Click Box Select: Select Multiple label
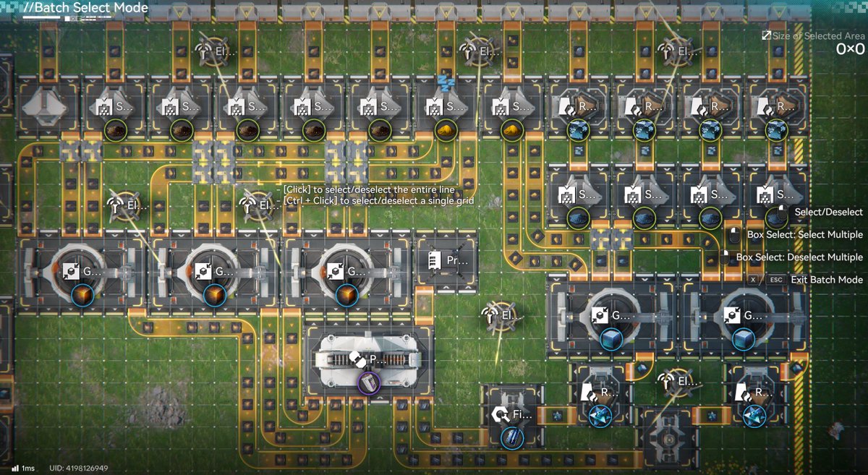Viewport: 868px width, 475px height. point(805,235)
